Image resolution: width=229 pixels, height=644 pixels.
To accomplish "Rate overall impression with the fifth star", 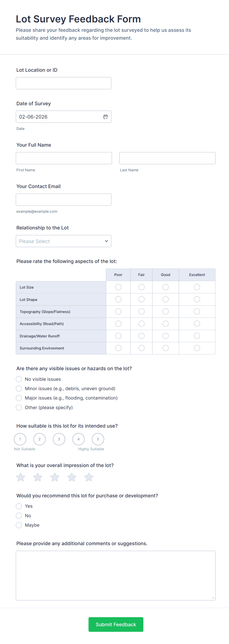I will (x=89, y=477).
